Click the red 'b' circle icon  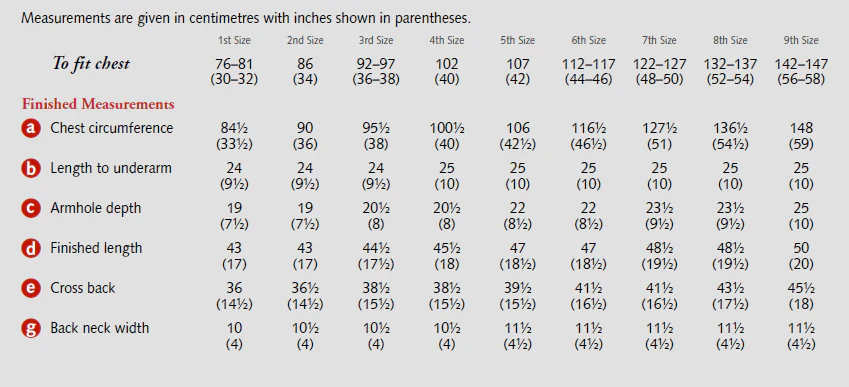31,168
